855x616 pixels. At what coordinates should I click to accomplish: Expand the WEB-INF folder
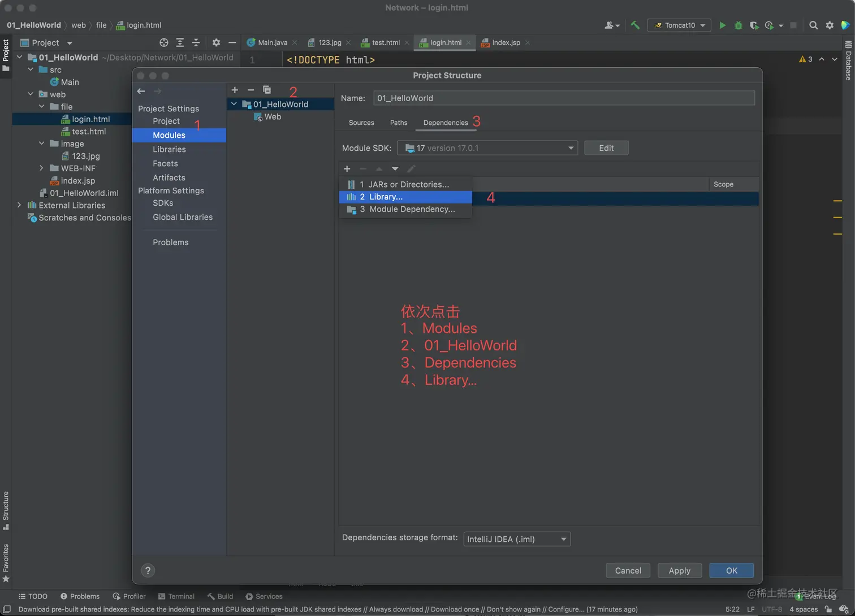(x=41, y=168)
